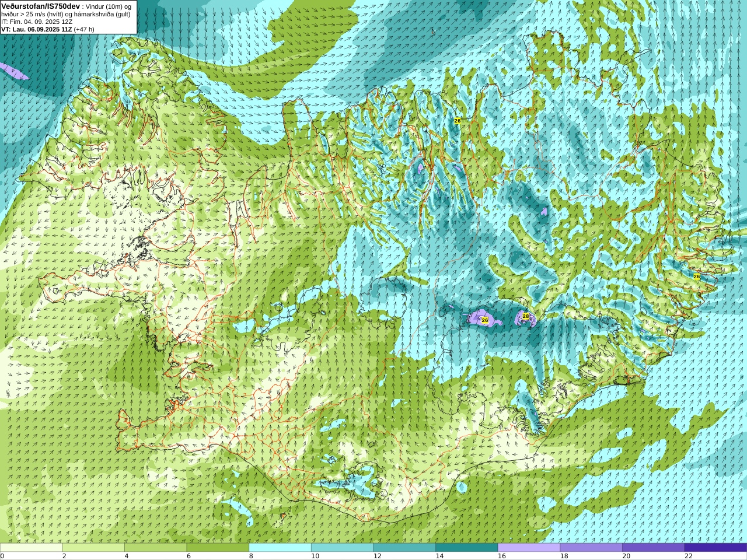The height and width of the screenshot is (560, 747).
Task: Click the scale tick label 6
Action: pyautogui.click(x=189, y=556)
